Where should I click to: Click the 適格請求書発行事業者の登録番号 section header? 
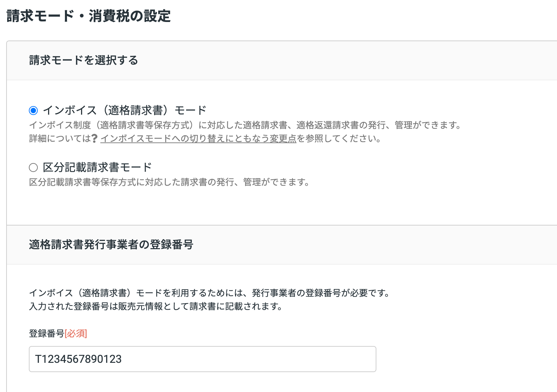pos(111,245)
